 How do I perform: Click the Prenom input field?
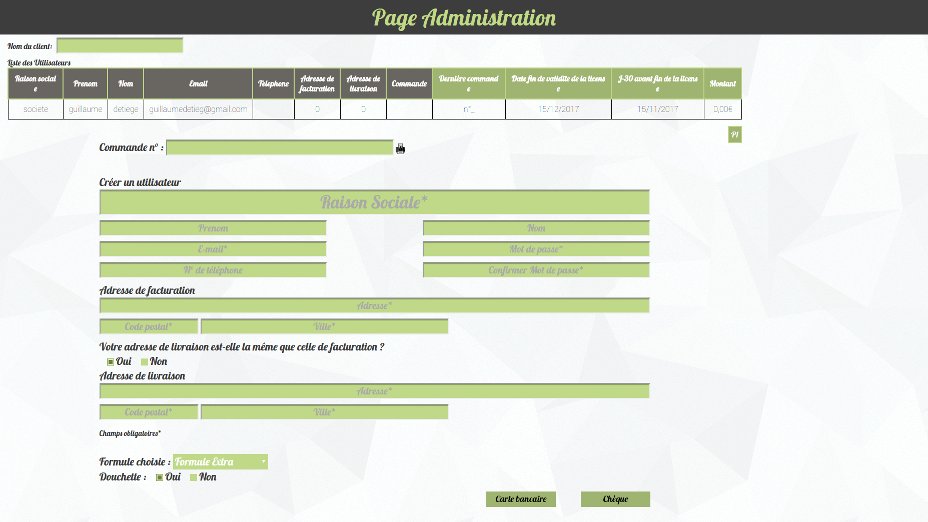pyautogui.click(x=212, y=228)
